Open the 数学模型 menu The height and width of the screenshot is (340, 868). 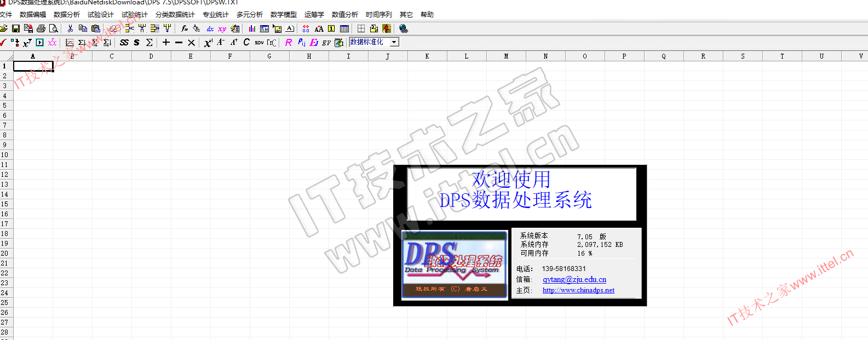(284, 15)
